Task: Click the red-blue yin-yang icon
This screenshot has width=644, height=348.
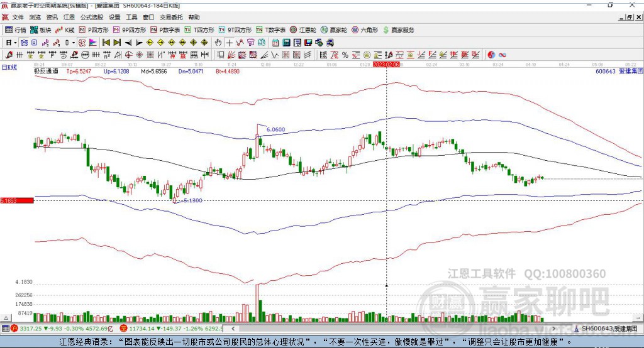Action: point(491,55)
